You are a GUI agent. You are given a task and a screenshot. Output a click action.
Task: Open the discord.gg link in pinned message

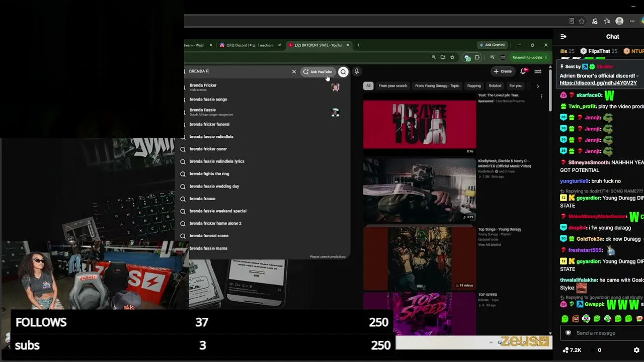click(x=598, y=83)
